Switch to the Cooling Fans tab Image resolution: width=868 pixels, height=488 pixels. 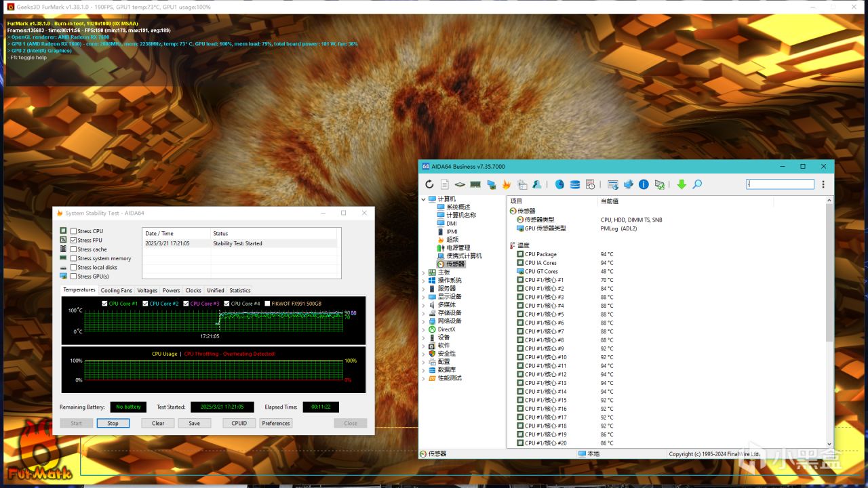pos(117,291)
